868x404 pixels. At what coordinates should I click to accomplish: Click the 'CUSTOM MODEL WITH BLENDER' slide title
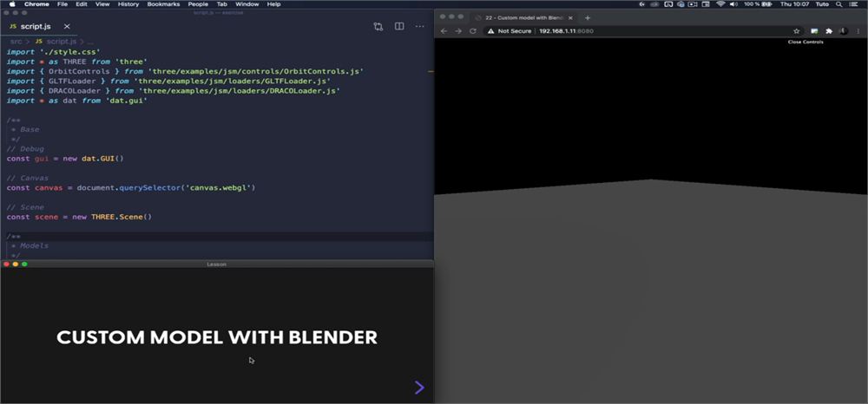click(217, 338)
